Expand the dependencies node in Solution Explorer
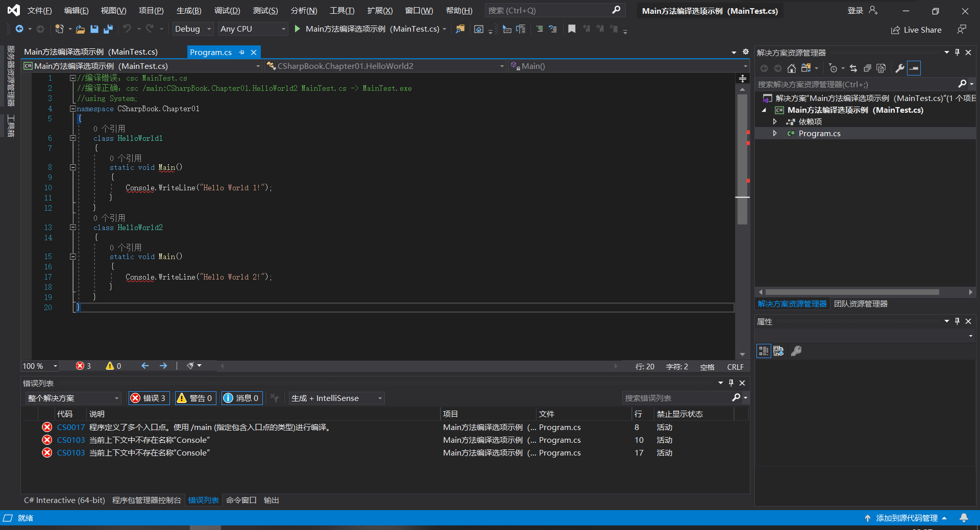This screenshot has height=530, width=980. (775, 121)
